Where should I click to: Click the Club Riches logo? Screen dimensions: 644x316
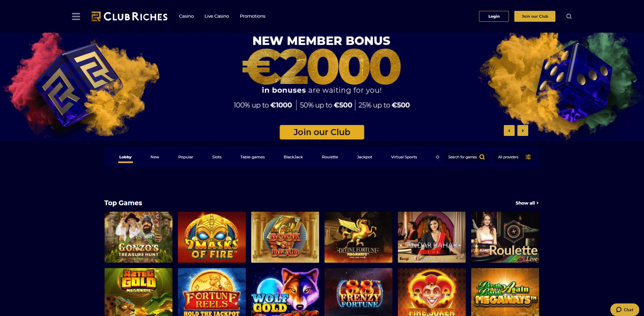point(129,16)
